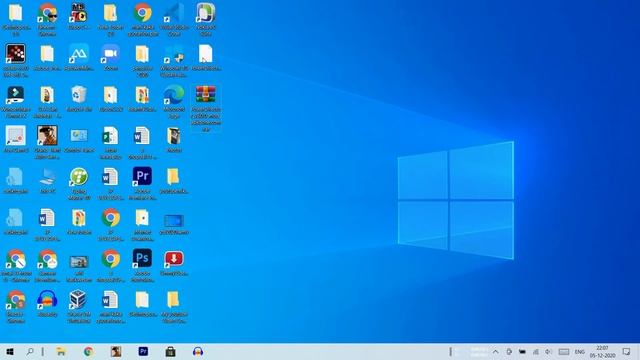Open the Visual Studio Code desktop shortcut
640x360 pixels.
(x=174, y=19)
